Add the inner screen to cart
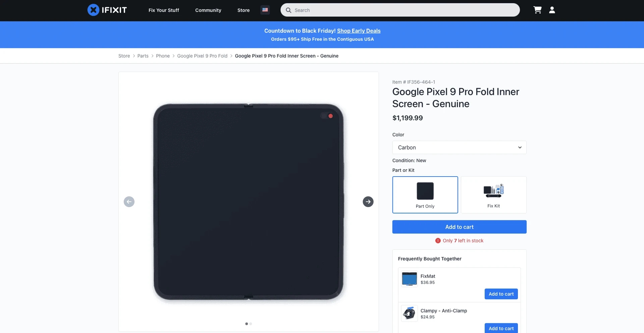 (459, 227)
